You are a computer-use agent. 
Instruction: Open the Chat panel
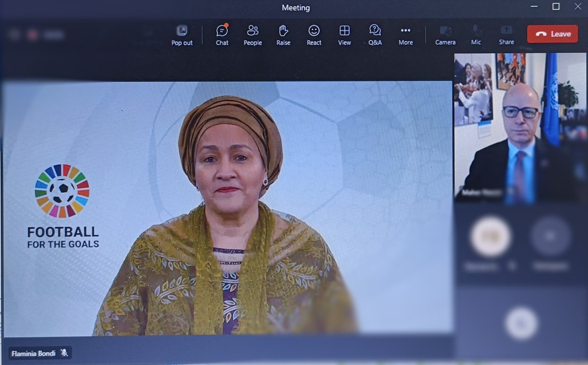tap(222, 35)
